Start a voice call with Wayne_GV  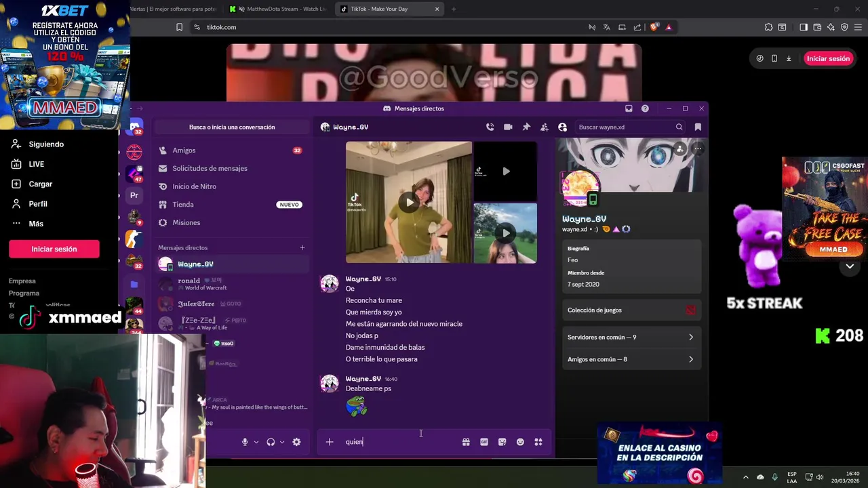[x=490, y=127]
